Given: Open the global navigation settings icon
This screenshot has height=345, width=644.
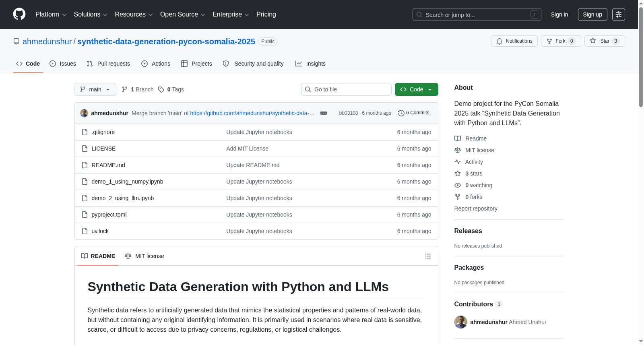Looking at the screenshot, I should coord(619,14).
